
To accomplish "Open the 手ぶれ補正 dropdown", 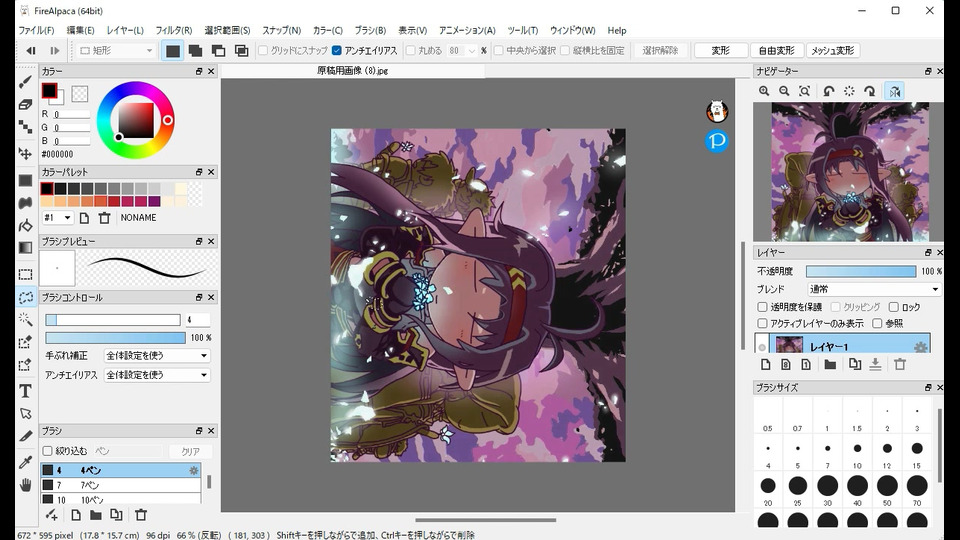I will click(157, 356).
